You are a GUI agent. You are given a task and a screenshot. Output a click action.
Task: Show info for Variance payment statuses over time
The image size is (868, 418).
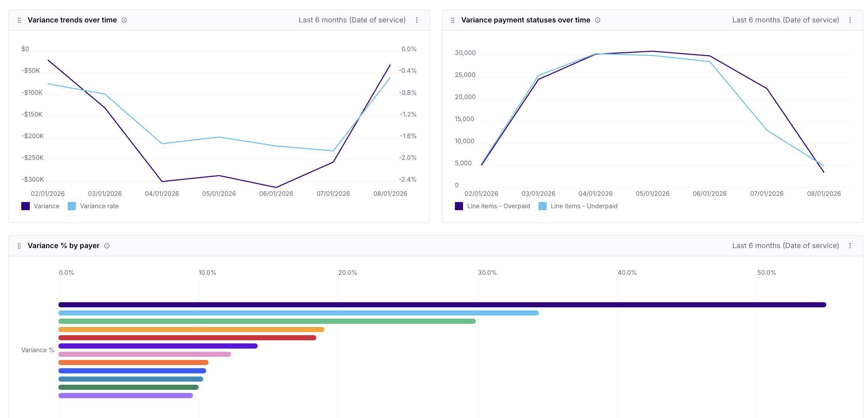pyautogui.click(x=598, y=20)
